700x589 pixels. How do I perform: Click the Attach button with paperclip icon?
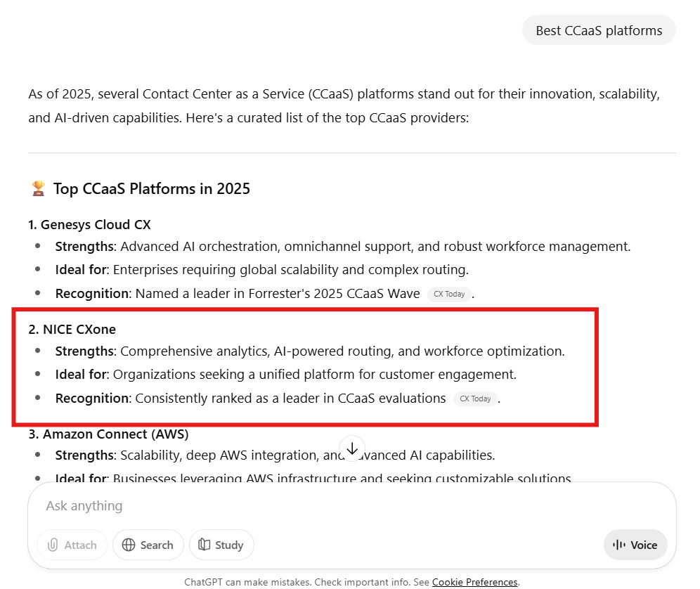tap(72, 545)
